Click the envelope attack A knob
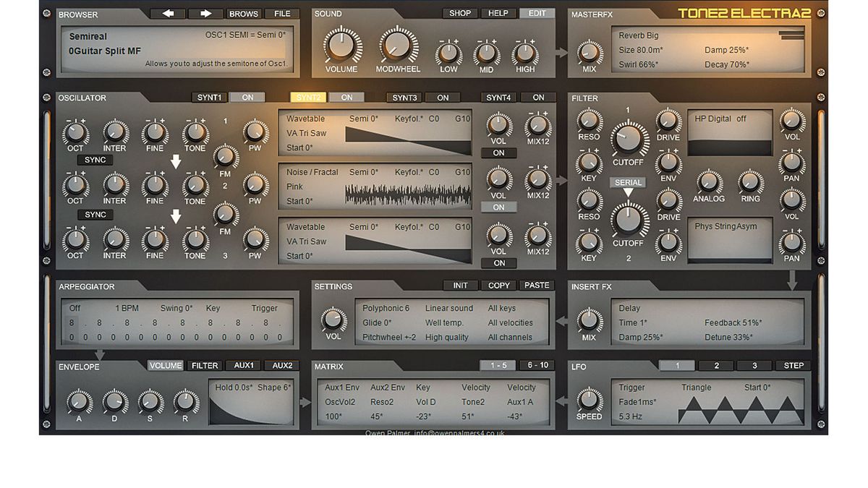Image resolution: width=868 pixels, height=488 pixels. point(80,401)
